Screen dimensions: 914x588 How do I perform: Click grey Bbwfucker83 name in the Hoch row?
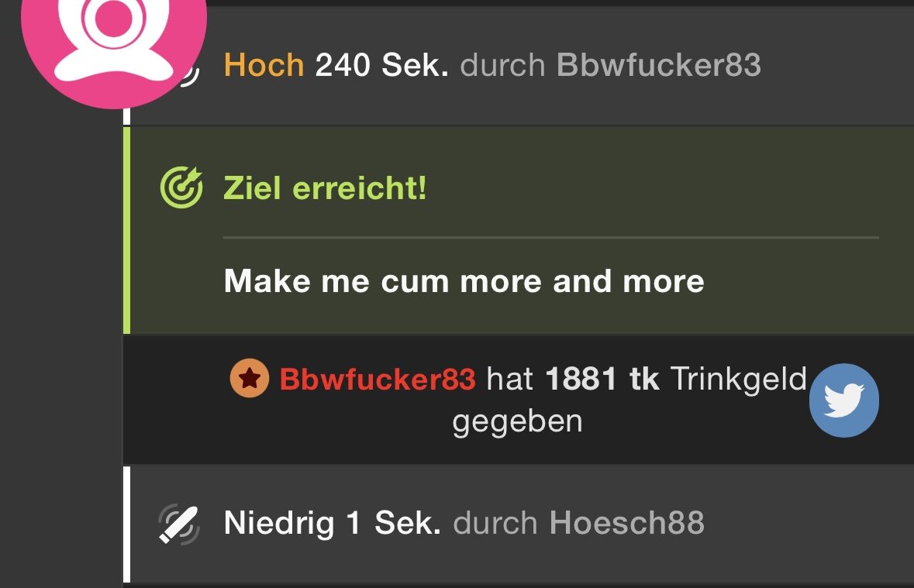[659, 64]
